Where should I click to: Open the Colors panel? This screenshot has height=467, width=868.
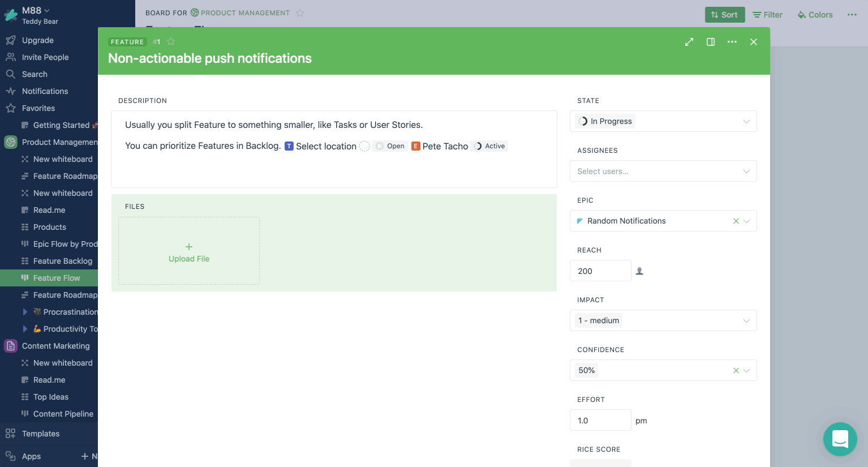815,15
